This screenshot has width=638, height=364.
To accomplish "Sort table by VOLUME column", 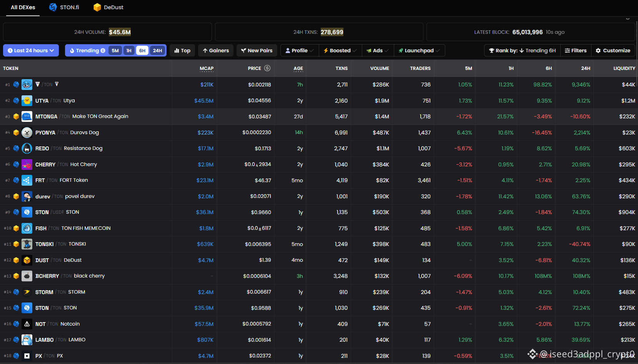I will pos(380,68).
